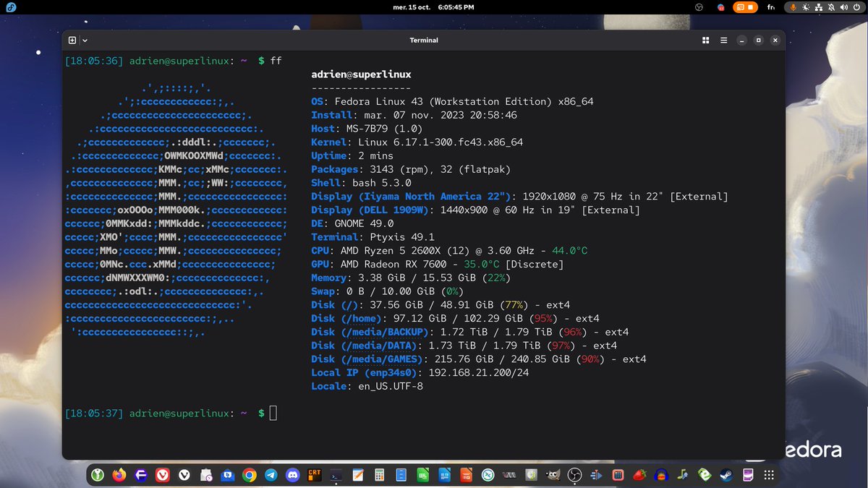Launch the white Vivaldi icon in dock

coord(184,475)
